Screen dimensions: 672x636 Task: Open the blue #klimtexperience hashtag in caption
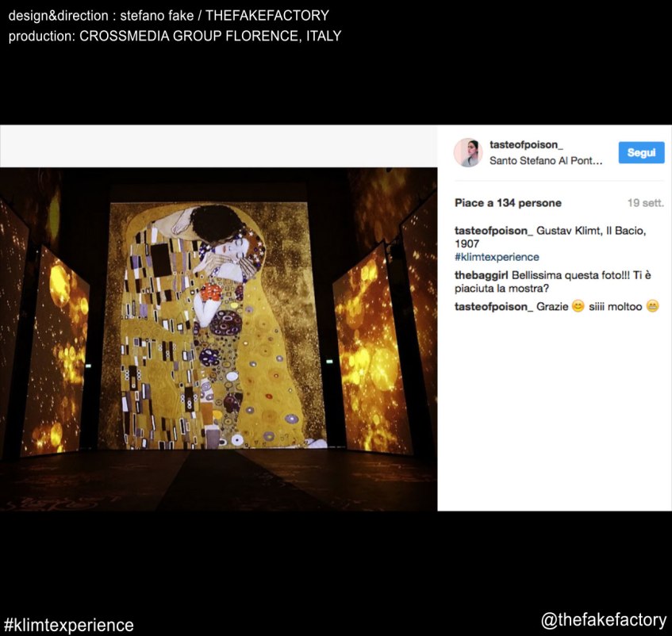pyautogui.click(x=497, y=257)
